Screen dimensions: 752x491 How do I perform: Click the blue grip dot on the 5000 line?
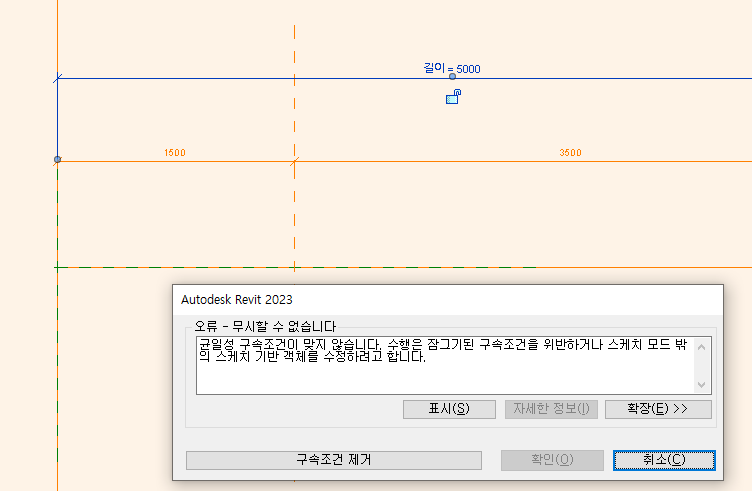[x=452, y=76]
